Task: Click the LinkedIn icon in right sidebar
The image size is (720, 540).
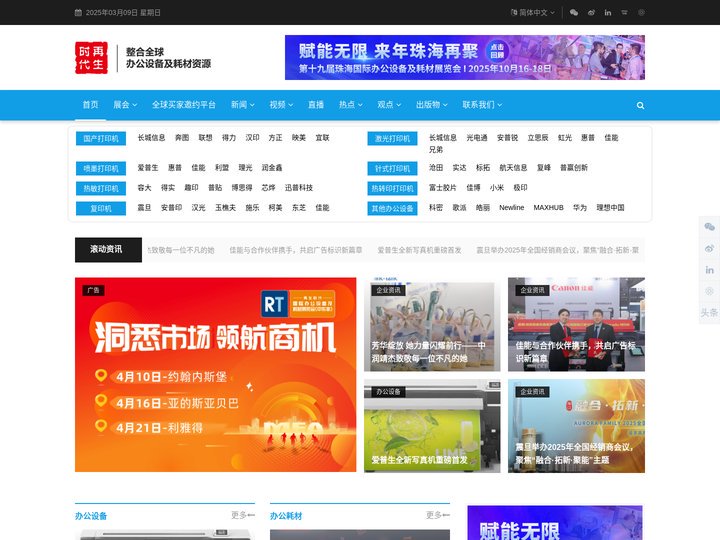Action: click(x=709, y=270)
